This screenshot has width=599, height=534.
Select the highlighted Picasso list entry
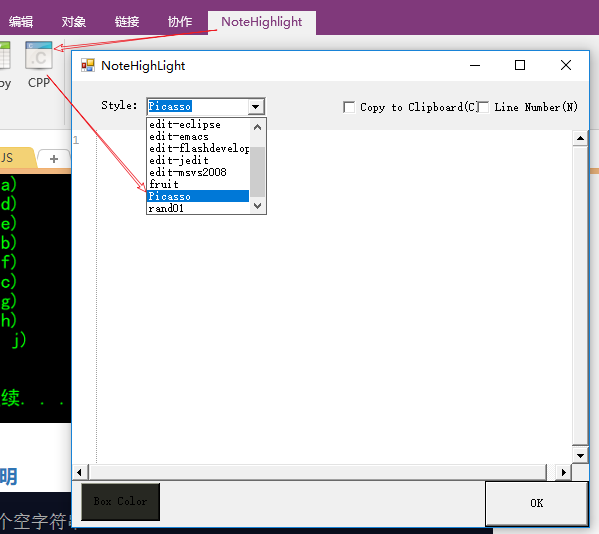click(198, 196)
